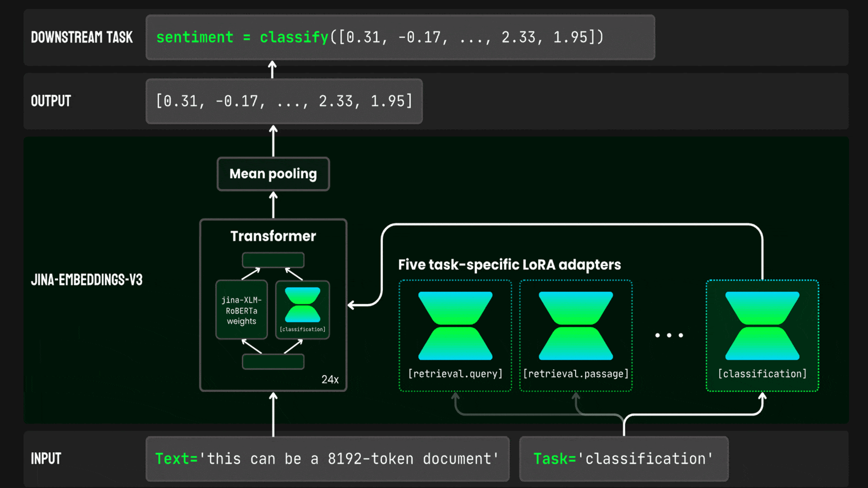The height and width of the screenshot is (488, 868).
Task: Enable the classification adapter's highlighted selection
Action: click(x=762, y=335)
